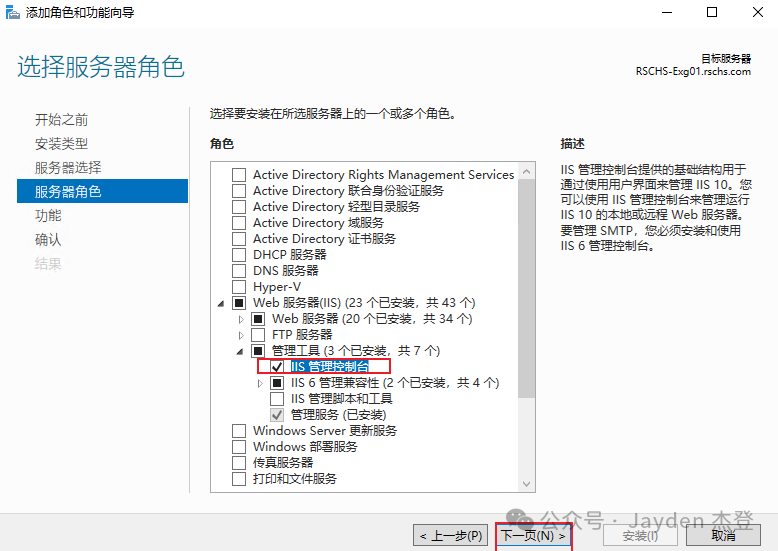
Task: Collapse the Web 服务器(IIS) tree node
Action: tap(221, 303)
